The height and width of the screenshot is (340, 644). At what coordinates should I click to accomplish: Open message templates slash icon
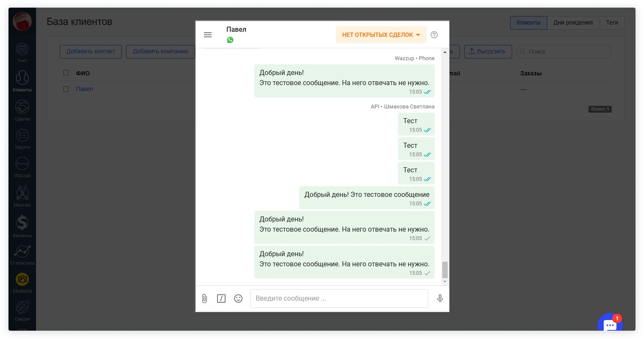coord(221,299)
